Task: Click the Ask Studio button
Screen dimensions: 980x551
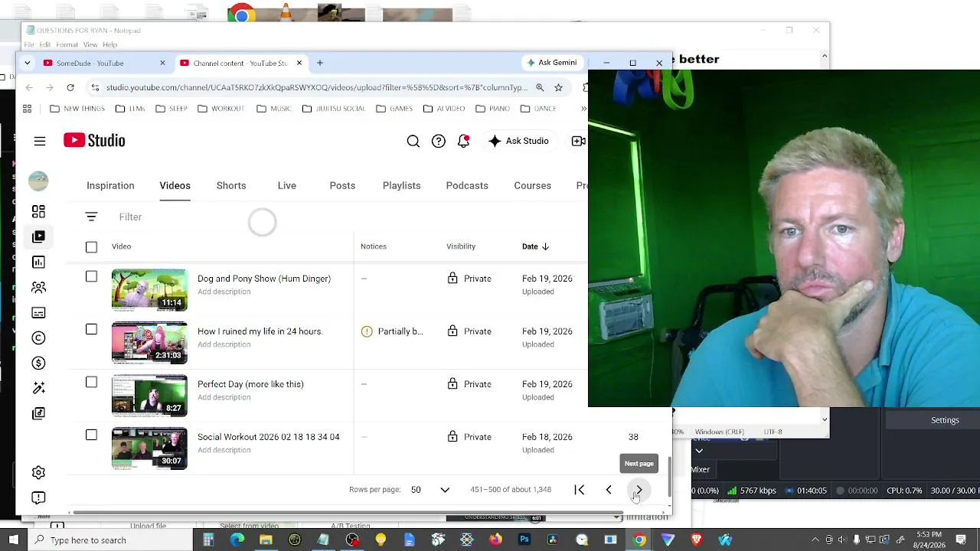Action: (518, 141)
